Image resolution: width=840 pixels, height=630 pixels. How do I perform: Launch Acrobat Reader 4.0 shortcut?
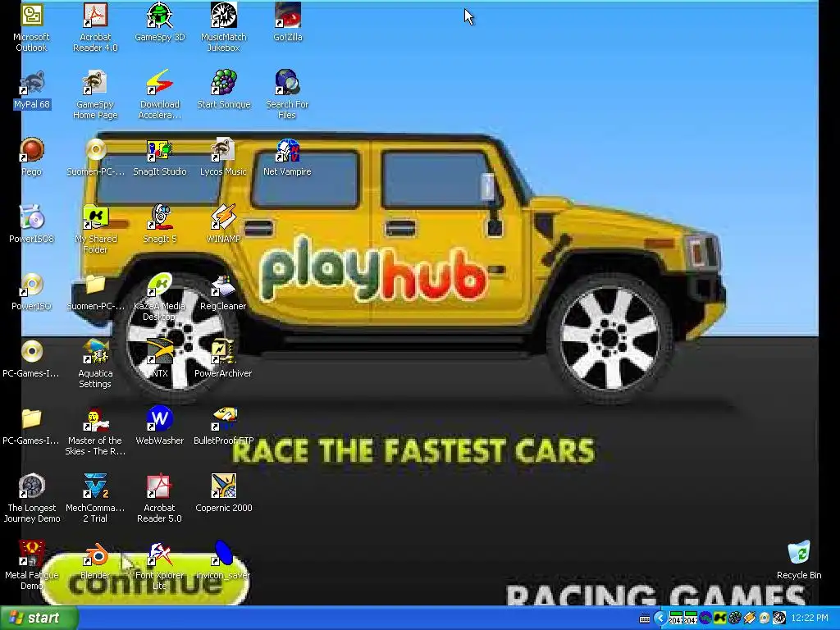point(95,27)
